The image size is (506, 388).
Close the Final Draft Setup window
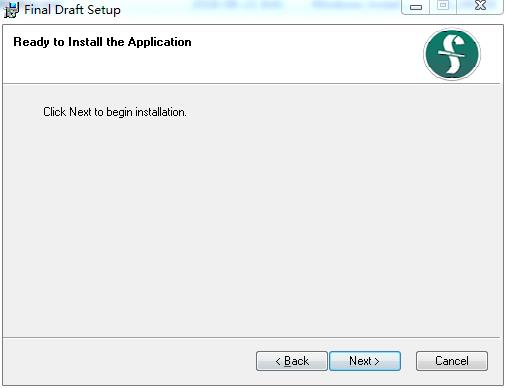(x=480, y=6)
